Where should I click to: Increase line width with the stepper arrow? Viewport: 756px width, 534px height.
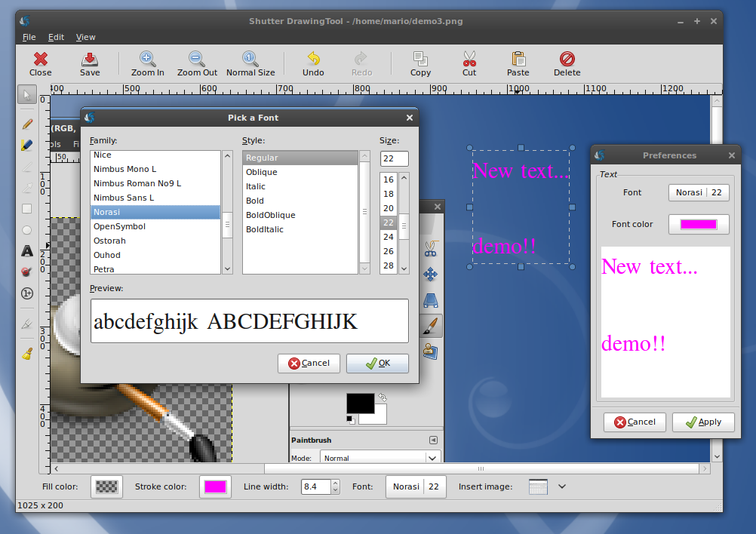tap(335, 483)
